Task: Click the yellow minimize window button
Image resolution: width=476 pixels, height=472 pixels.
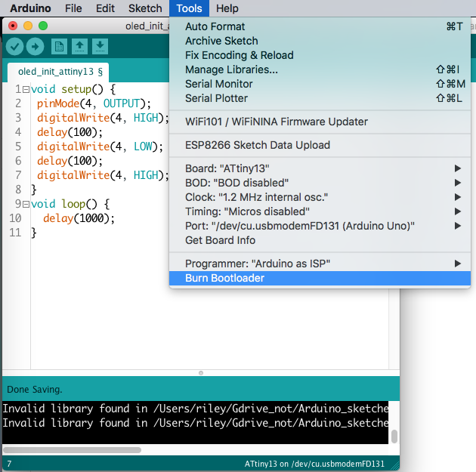Action: tap(28, 26)
